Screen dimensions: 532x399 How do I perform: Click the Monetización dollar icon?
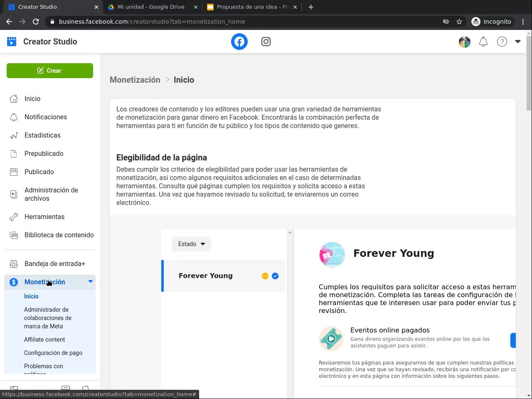(x=14, y=282)
